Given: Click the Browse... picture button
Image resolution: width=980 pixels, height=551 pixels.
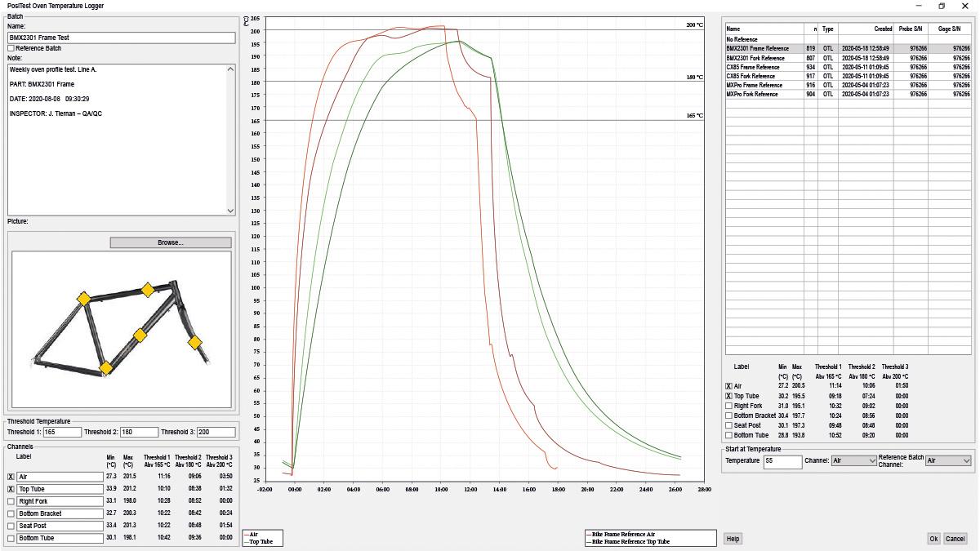Looking at the screenshot, I should [x=170, y=242].
